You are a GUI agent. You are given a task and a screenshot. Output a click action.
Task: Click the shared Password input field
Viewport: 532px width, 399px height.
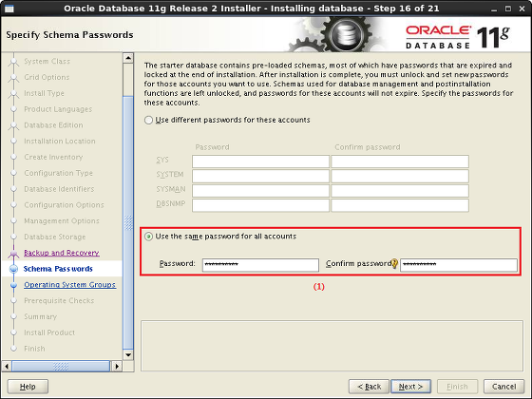coord(260,265)
